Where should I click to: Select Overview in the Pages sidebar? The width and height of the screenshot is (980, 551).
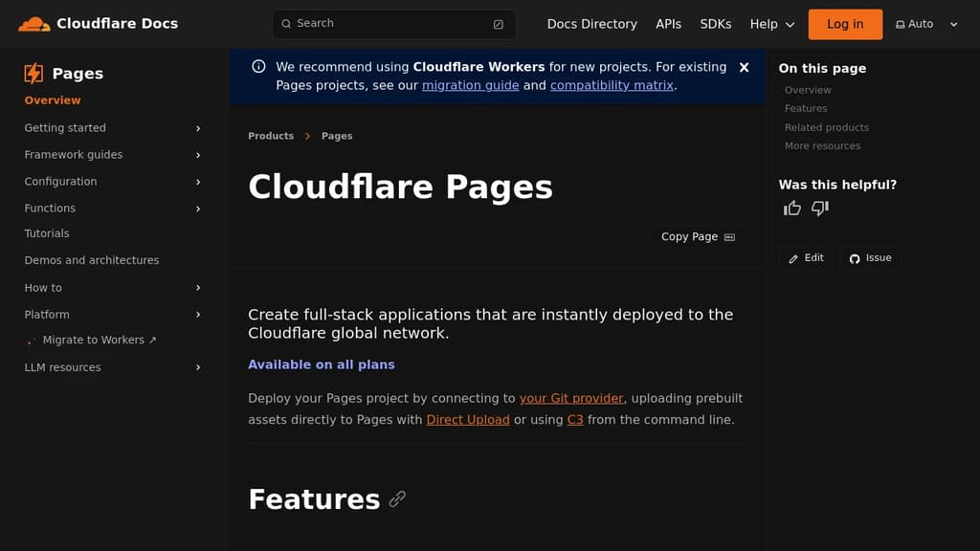pos(53,99)
